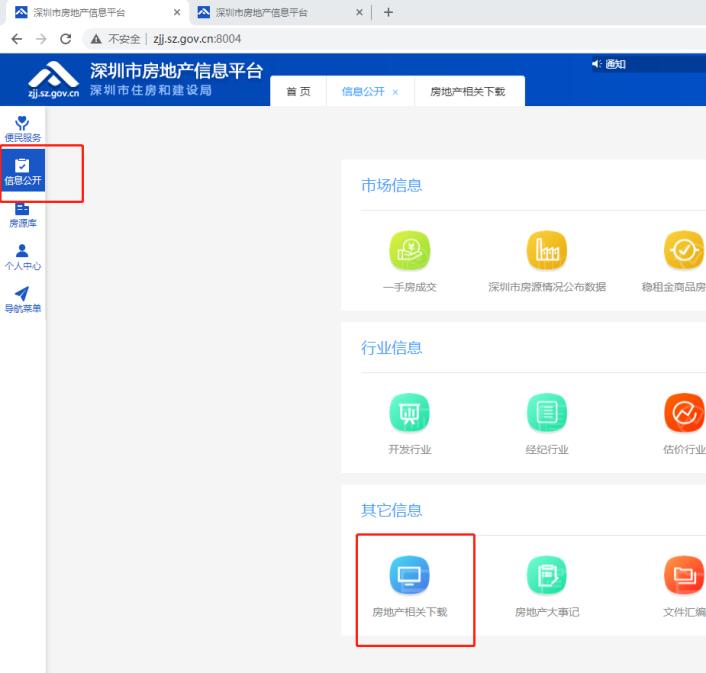Open the 经纪行业 icon
The image size is (706, 673).
point(547,413)
